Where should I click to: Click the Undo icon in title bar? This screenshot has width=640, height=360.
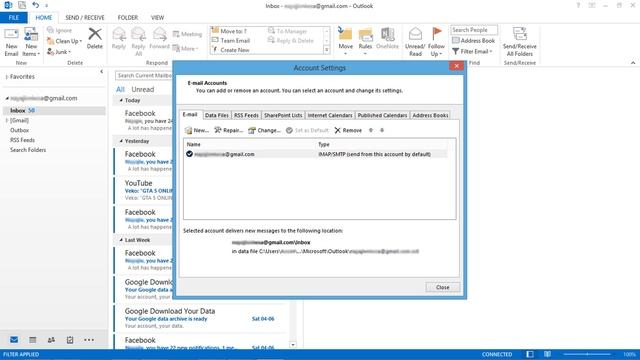36,5
